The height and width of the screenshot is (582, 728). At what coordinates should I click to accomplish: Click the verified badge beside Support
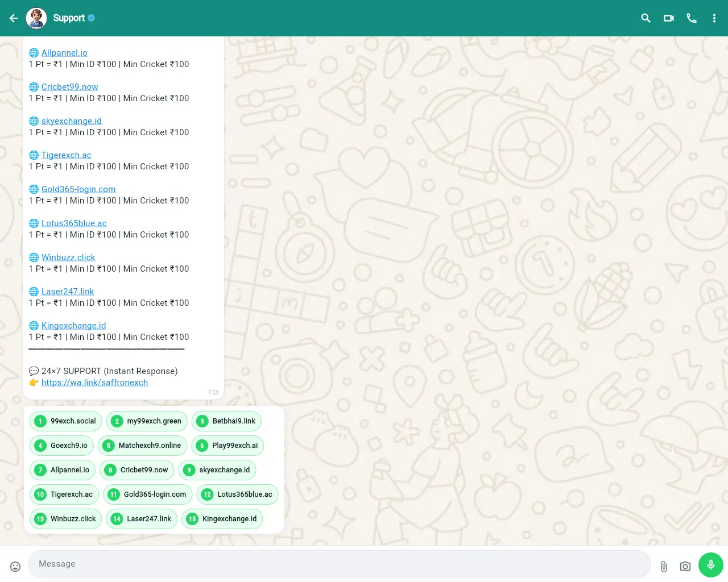pos(92,18)
